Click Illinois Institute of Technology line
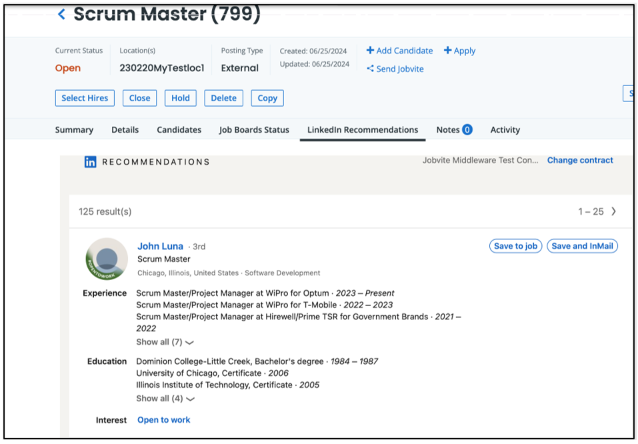Image resolution: width=638 pixels, height=444 pixels. (x=227, y=385)
